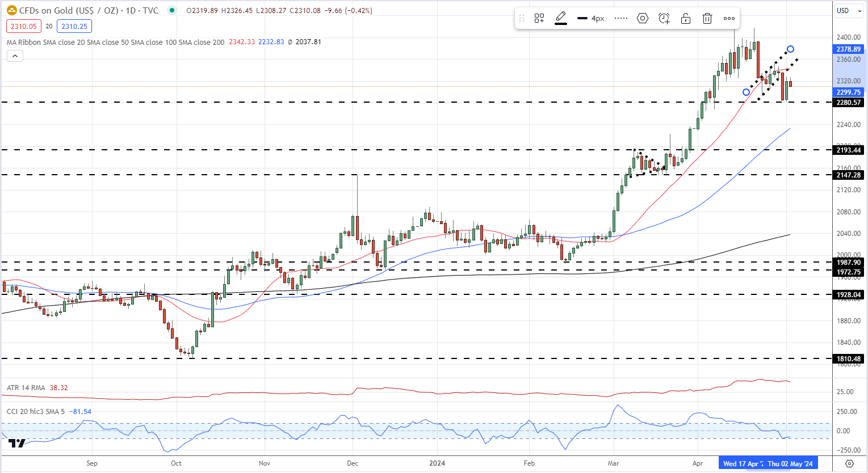Image resolution: width=868 pixels, height=473 pixels.
Task: Open drawing settings hexagon icon
Action: [x=643, y=18]
